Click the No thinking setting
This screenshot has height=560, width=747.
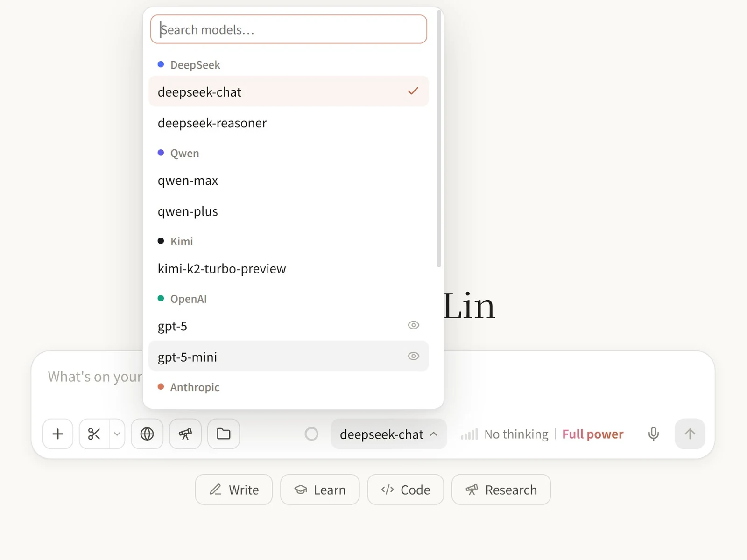coord(516,434)
